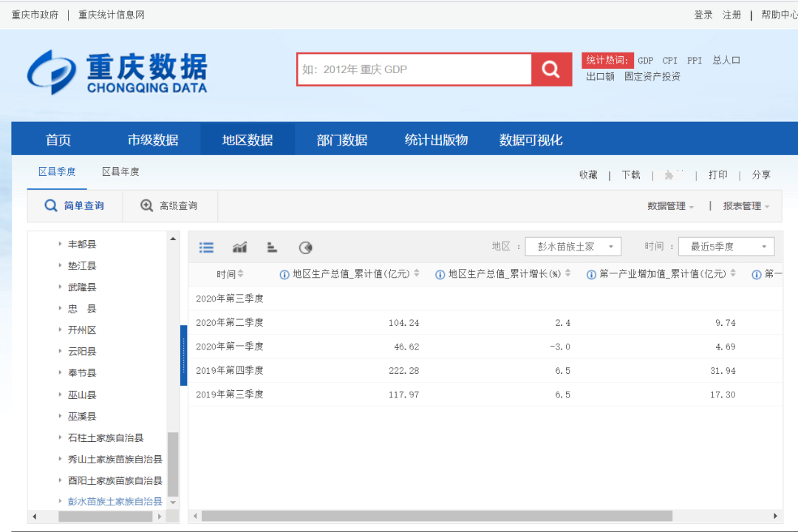This screenshot has height=532, width=798.
Task: Switch to the line chart view icon
Action: pyautogui.click(x=239, y=248)
